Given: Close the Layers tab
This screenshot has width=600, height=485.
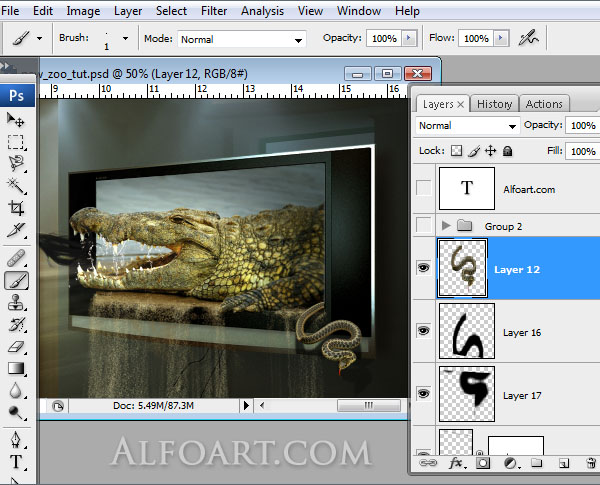Looking at the screenshot, I should (461, 104).
